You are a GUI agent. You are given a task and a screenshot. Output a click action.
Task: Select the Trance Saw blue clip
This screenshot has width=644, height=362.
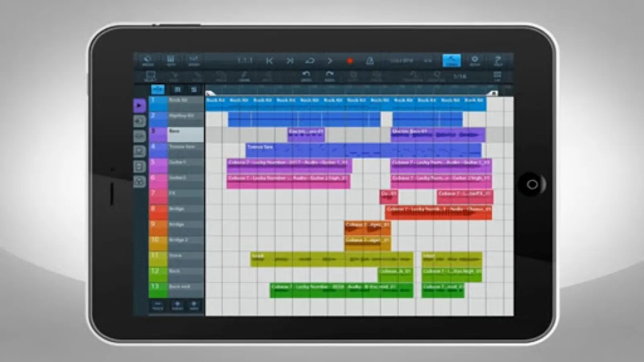click(363, 150)
